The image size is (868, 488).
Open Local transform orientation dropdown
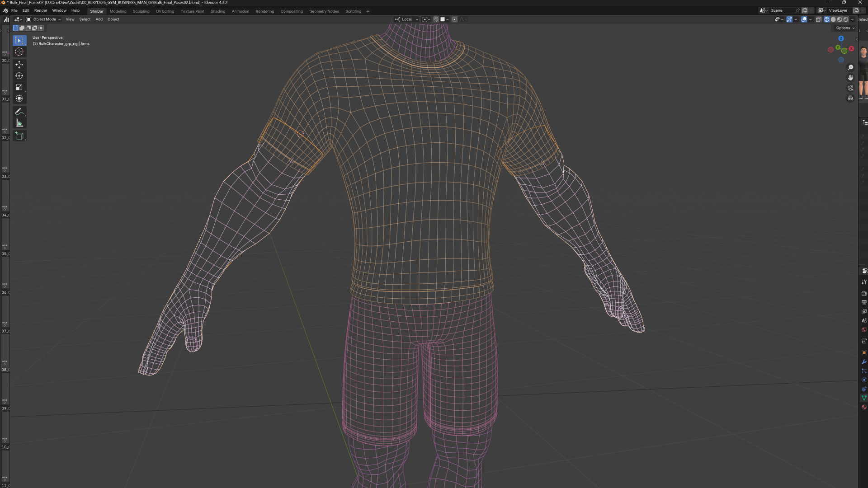coord(406,19)
